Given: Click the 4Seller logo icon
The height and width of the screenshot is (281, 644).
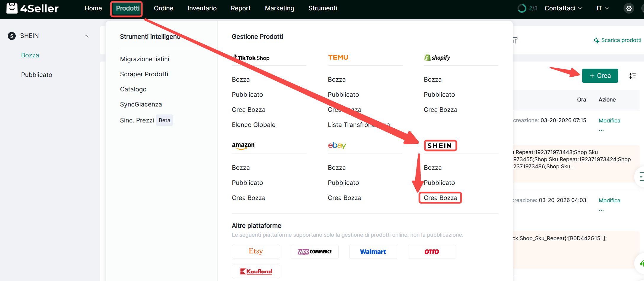Looking at the screenshot, I should click(x=12, y=8).
